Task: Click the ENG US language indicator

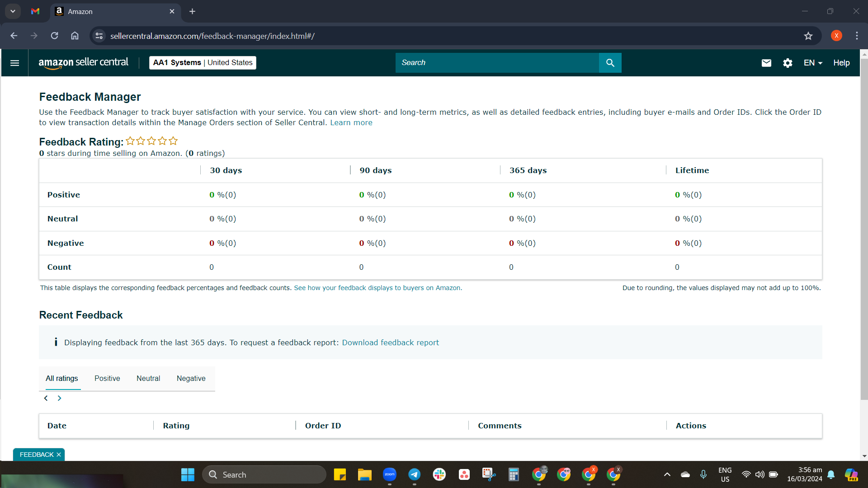Action: [725, 474]
